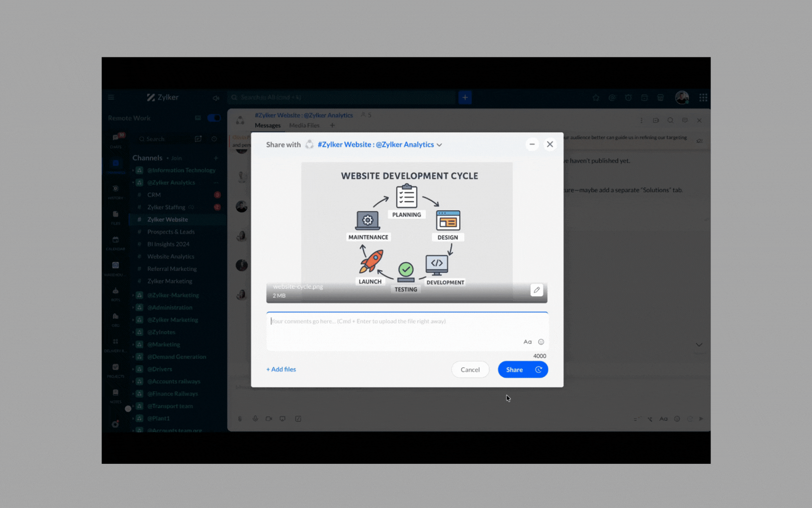The image size is (812, 508).
Task: Click the @Transport team channel group
Action: pyautogui.click(x=170, y=406)
